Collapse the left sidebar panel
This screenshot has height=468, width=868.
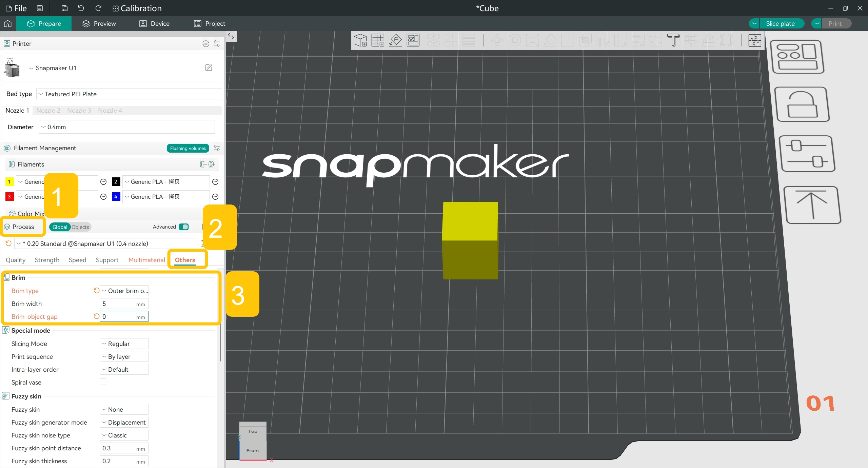coord(231,36)
